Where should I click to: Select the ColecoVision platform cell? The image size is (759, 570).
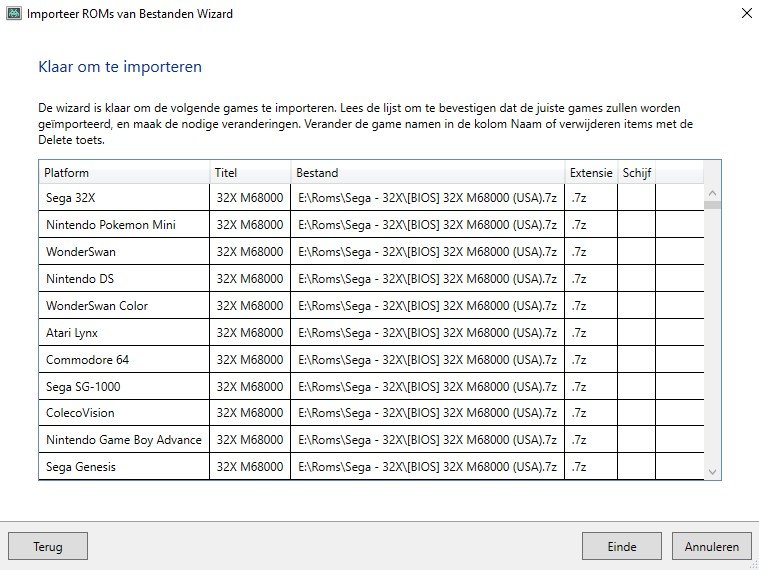pos(124,413)
